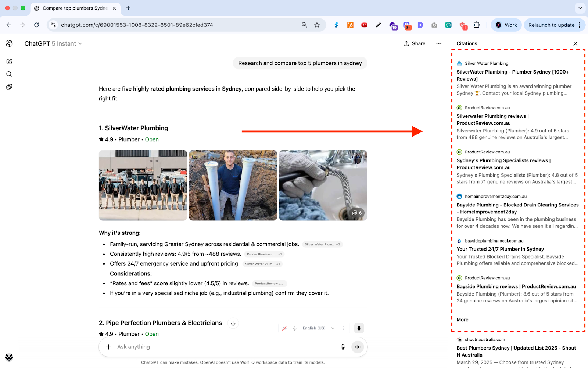This screenshot has width=588, height=368.
Task: Open the gloved hand faucet hose photo
Action: [323, 185]
